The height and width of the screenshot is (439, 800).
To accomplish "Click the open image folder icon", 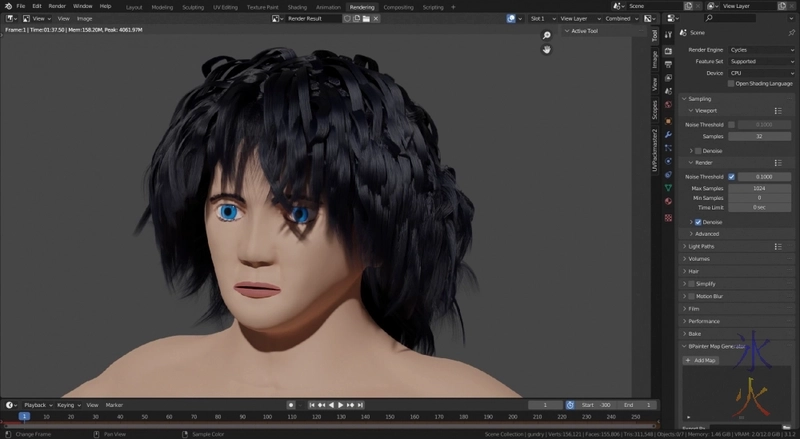I will (x=366, y=18).
